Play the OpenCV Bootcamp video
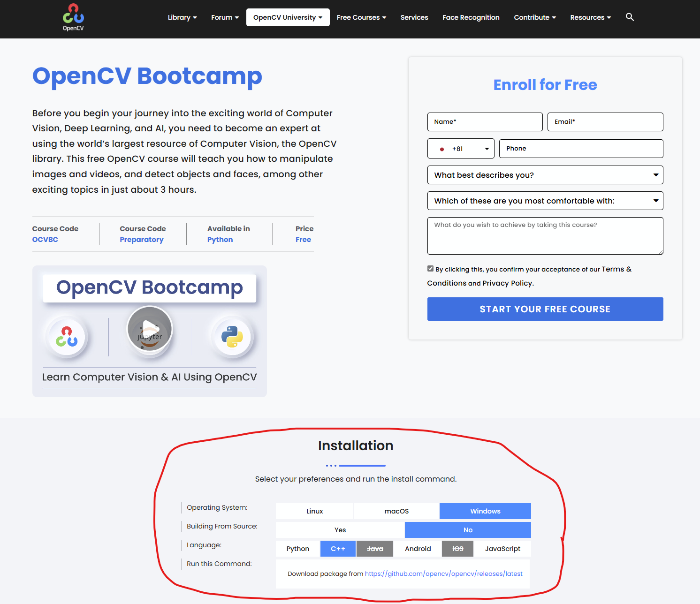This screenshot has width=700, height=604. [x=150, y=329]
